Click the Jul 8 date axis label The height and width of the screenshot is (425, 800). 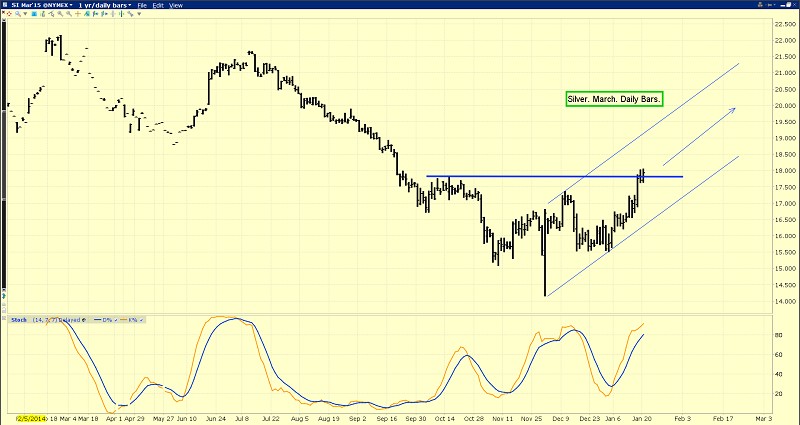[x=244, y=418]
